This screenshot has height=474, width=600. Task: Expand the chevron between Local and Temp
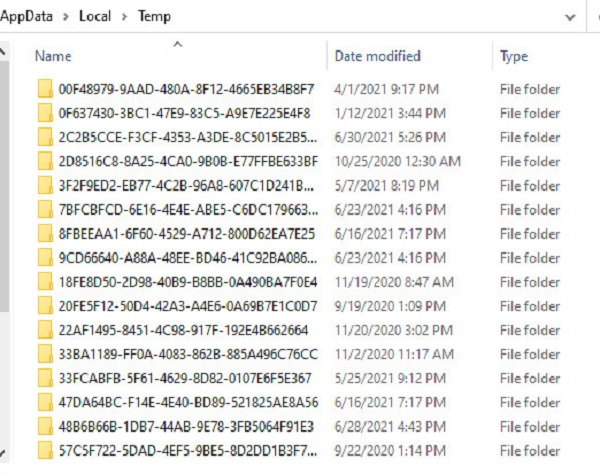[x=124, y=17]
